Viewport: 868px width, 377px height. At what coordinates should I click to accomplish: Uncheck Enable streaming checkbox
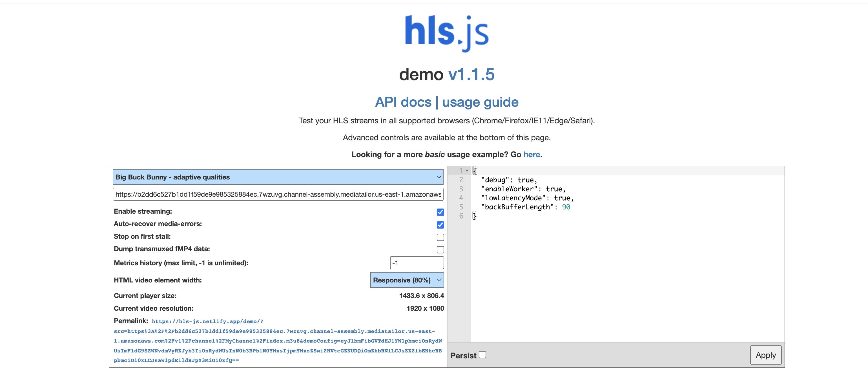tap(440, 212)
